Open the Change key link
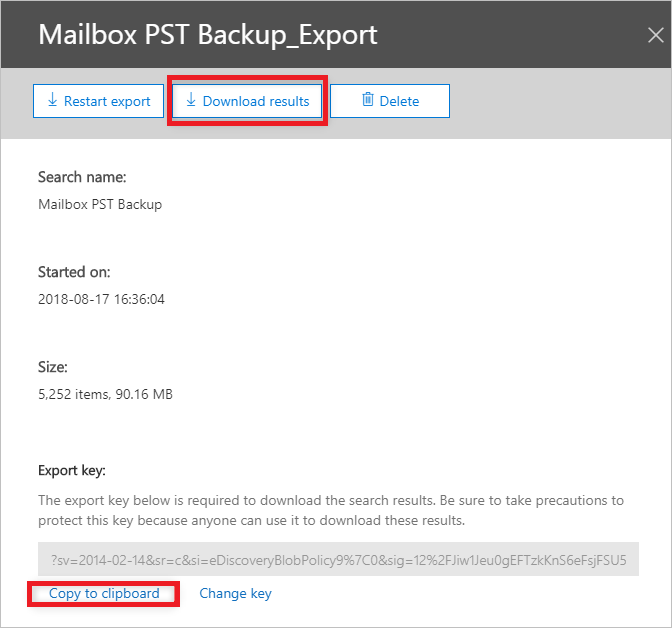Viewport: 672px width, 628px height. click(x=235, y=594)
